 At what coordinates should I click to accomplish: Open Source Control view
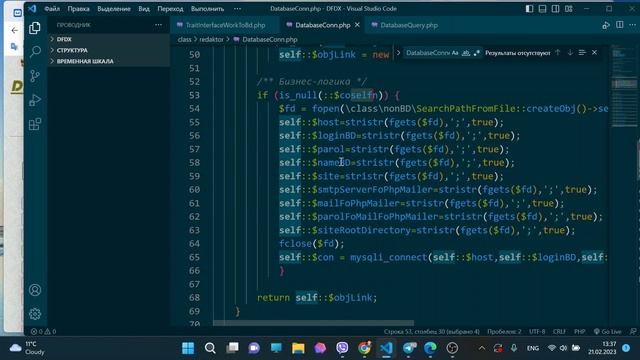click(x=35, y=76)
